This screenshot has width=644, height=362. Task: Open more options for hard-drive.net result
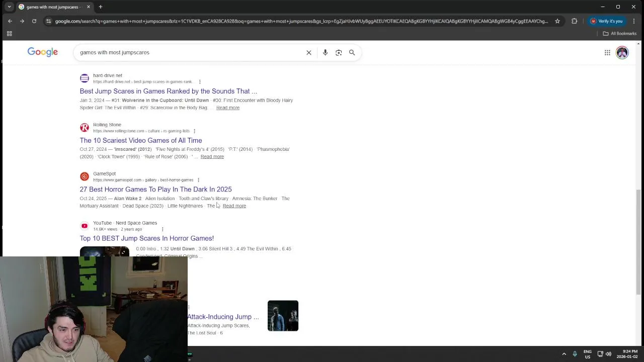[x=200, y=81]
